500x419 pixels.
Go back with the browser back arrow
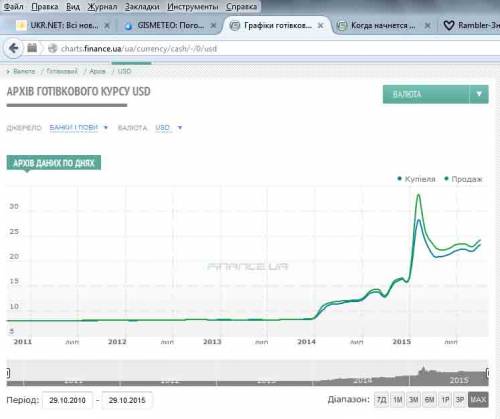pos(13,48)
